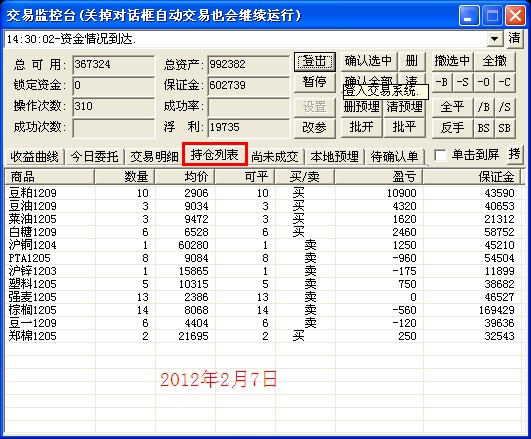Viewport: 531px width, 439px height.
Task: Select the 塑料1205 position row
Action: coord(263,284)
